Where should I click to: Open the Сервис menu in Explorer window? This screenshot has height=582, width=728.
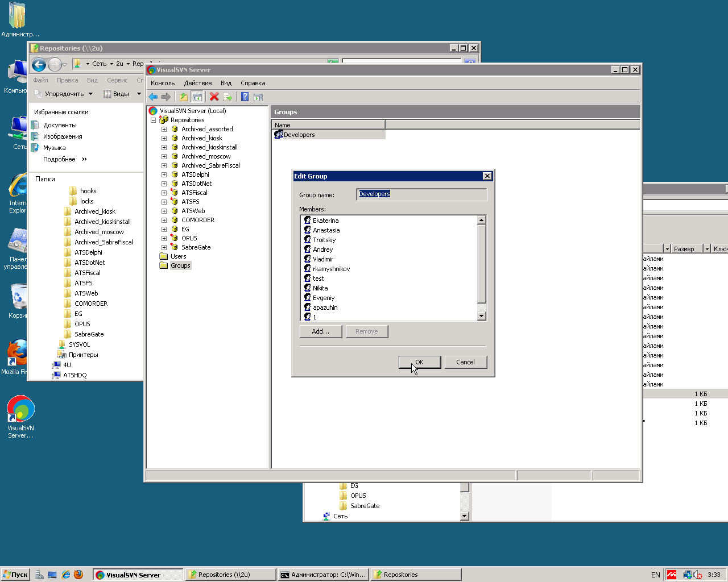coord(117,80)
